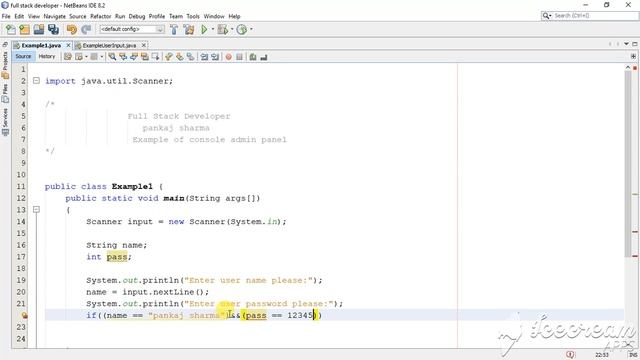The height and width of the screenshot is (360, 640).
Task: Switch to the ExampleUserInput.java tab
Action: pyautogui.click(x=109, y=45)
